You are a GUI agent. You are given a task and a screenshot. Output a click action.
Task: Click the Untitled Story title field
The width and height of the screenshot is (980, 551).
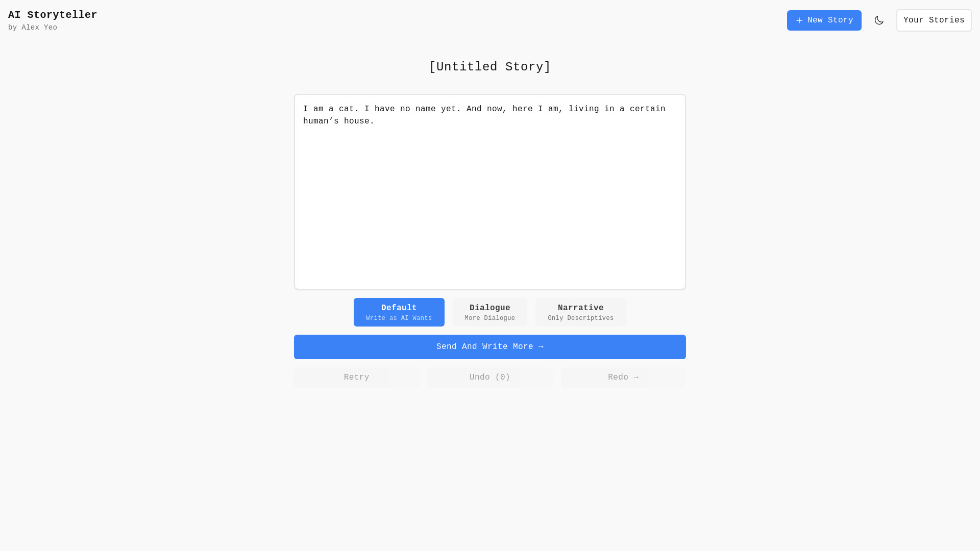pyautogui.click(x=490, y=67)
